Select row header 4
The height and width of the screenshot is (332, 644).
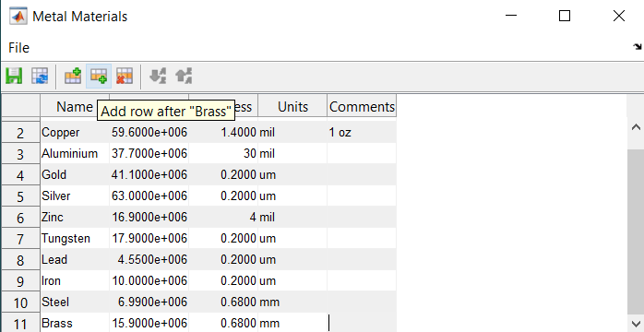pyautogui.click(x=20, y=175)
